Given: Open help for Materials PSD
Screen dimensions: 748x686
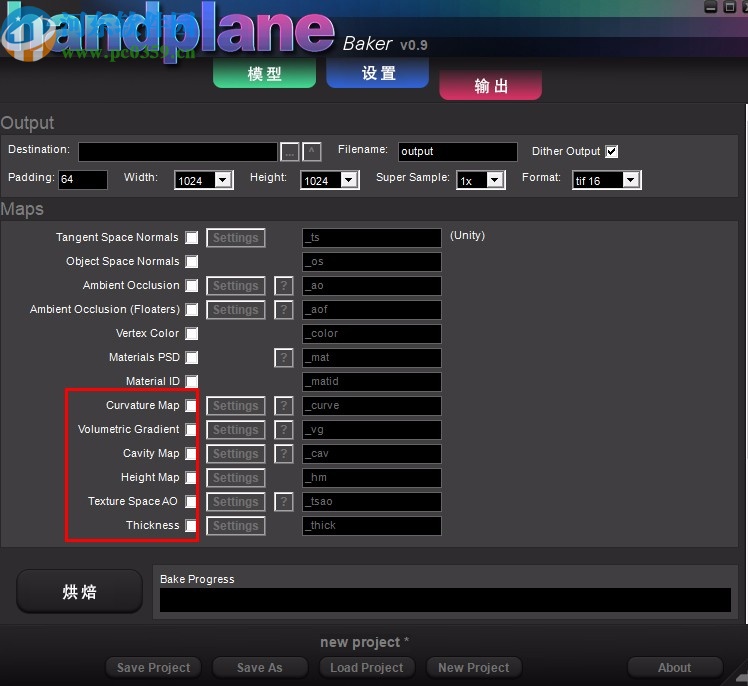Looking at the screenshot, I should (284, 357).
